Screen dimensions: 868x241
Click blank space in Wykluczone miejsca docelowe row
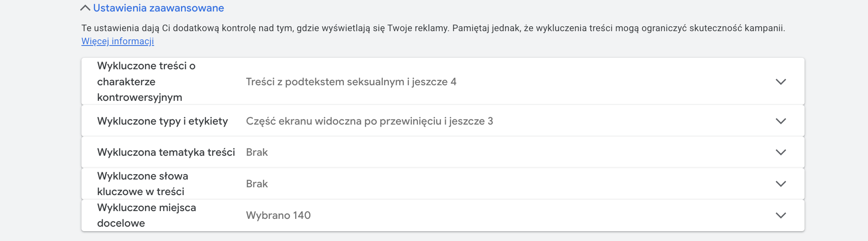[532, 216]
